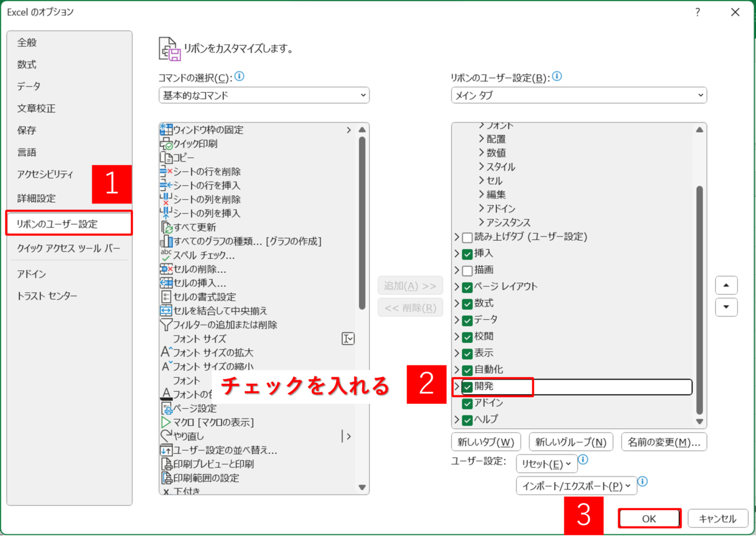
Task: Select the Custom Sort (ユーザー設定の並べ替え) icon
Action: (x=166, y=450)
